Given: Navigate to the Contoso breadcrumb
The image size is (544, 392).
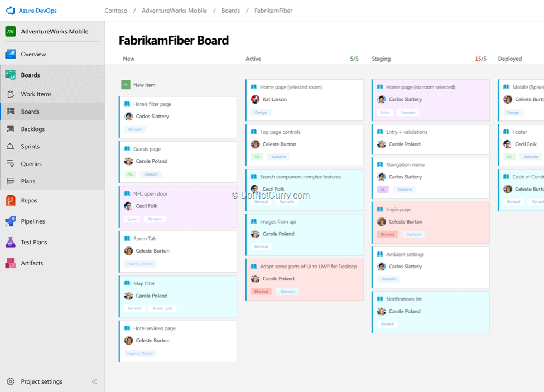Looking at the screenshot, I should 116,10.
